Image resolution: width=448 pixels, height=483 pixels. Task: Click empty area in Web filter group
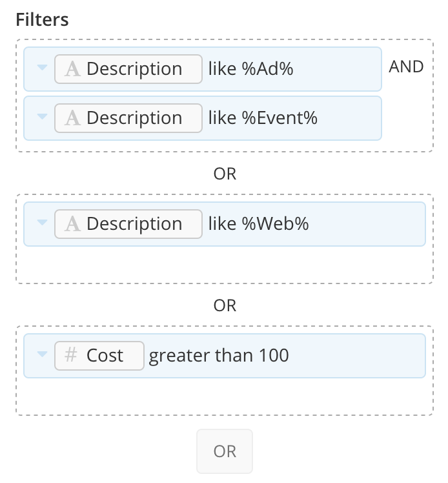pos(225,264)
